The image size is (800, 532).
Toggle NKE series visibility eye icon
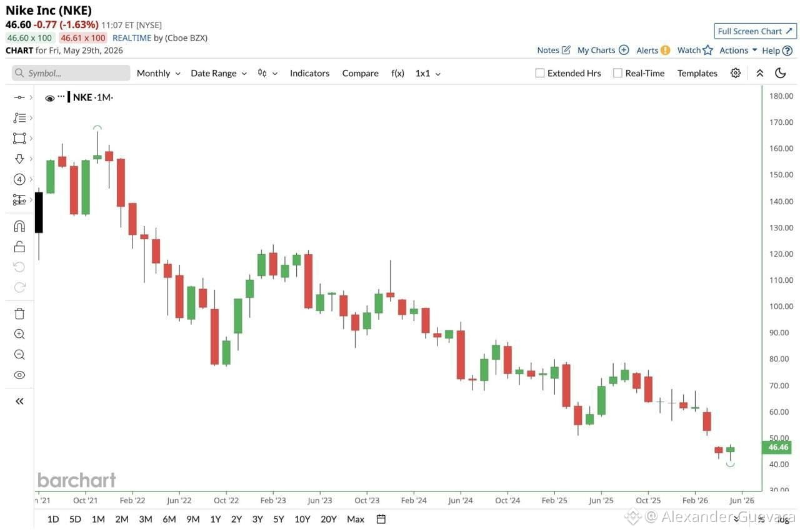click(50, 98)
